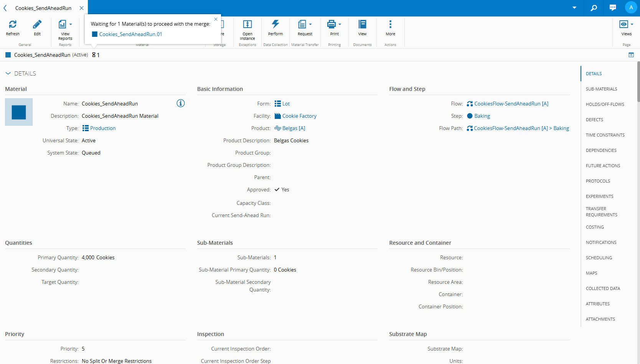Image resolution: width=640 pixels, height=364 pixels.
Task: Expand the View Reports dropdown
Action: tap(71, 24)
